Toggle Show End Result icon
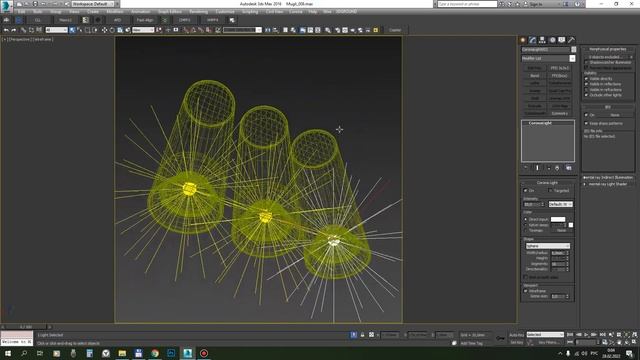640x360 pixels. 537,168
